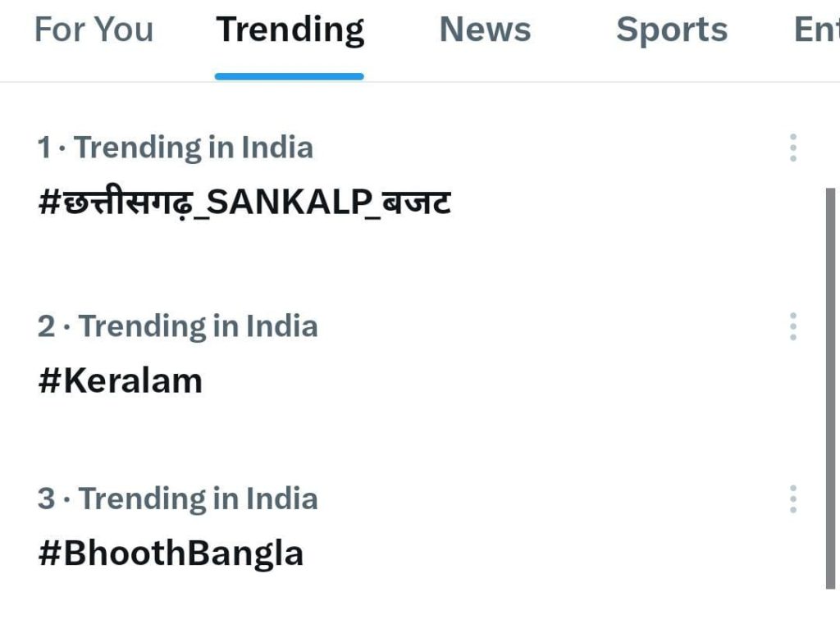Image resolution: width=840 pixels, height=642 pixels.
Task: Open the Sports tab
Action: pyautogui.click(x=671, y=30)
